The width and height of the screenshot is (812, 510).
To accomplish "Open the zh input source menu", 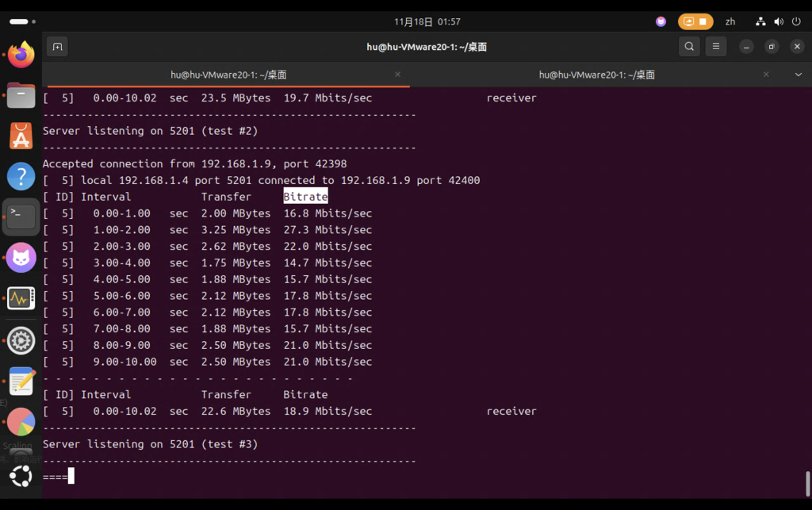I will coord(730,21).
